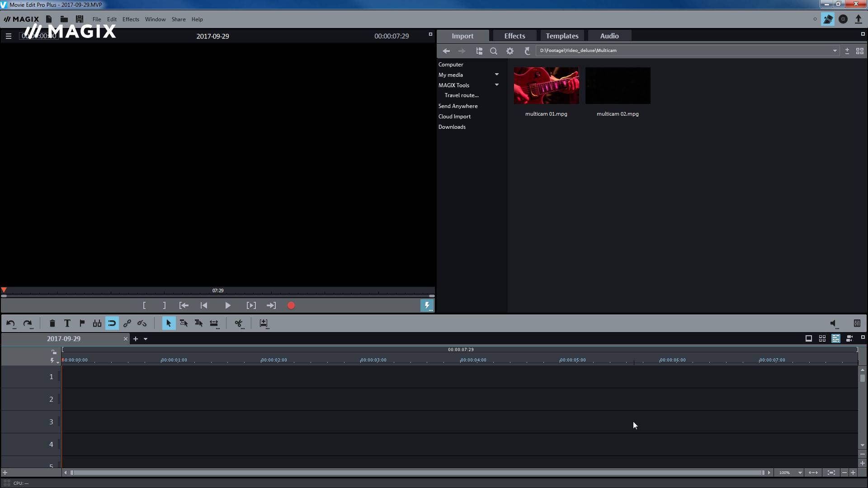Expand the MAGIX Tools menu item
Screen dimensions: 868x488
click(x=496, y=84)
